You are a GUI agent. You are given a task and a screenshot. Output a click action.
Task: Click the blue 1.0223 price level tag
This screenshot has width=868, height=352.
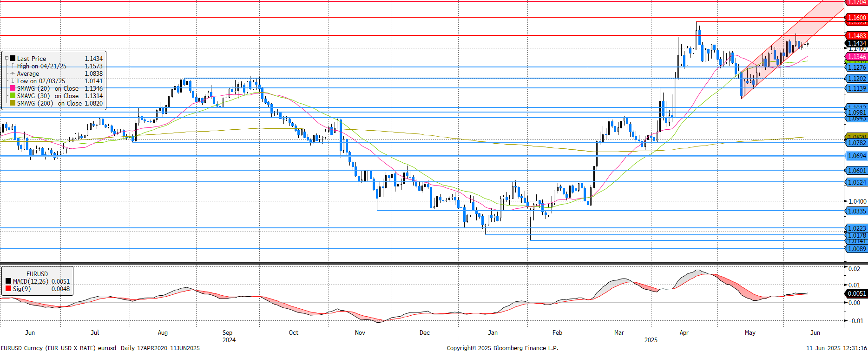tap(856, 228)
